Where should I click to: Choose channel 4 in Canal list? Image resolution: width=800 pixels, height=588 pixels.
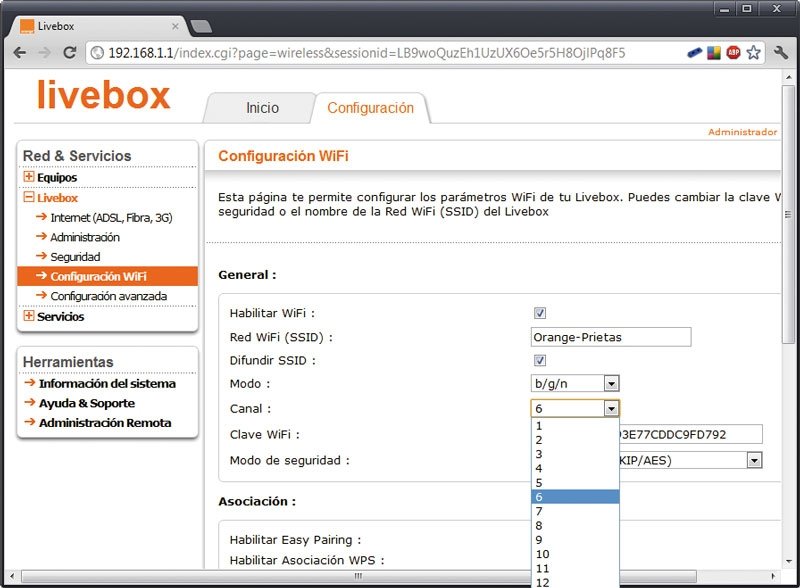coord(575,469)
